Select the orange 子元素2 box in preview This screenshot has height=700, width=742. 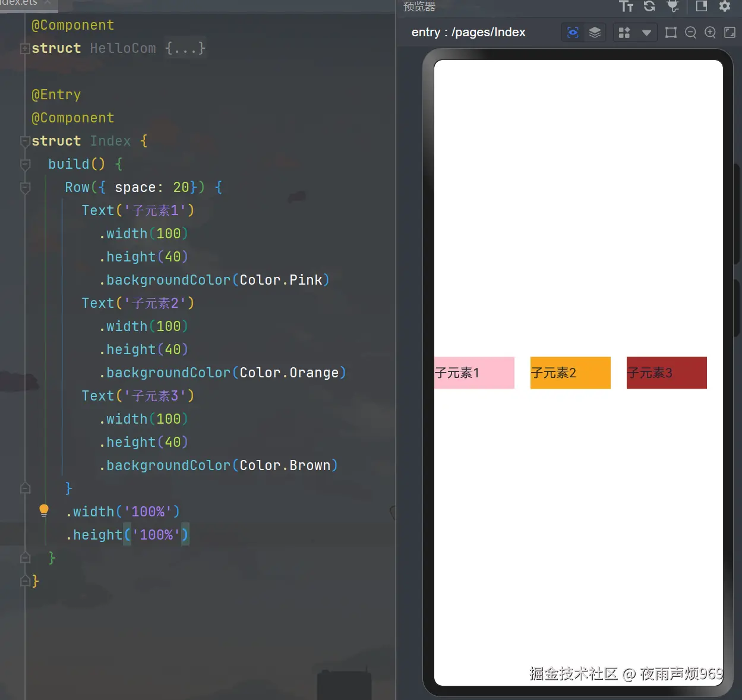pos(570,373)
